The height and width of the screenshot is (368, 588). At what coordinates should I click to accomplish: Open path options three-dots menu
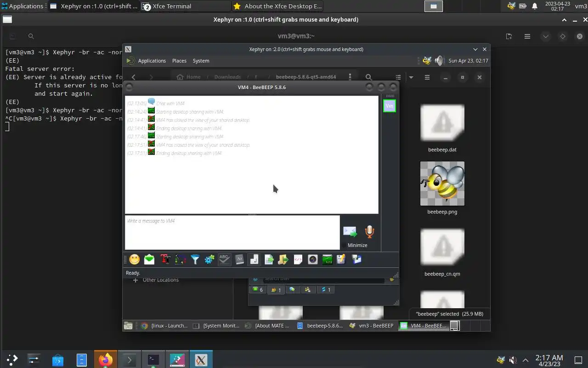coord(350,77)
